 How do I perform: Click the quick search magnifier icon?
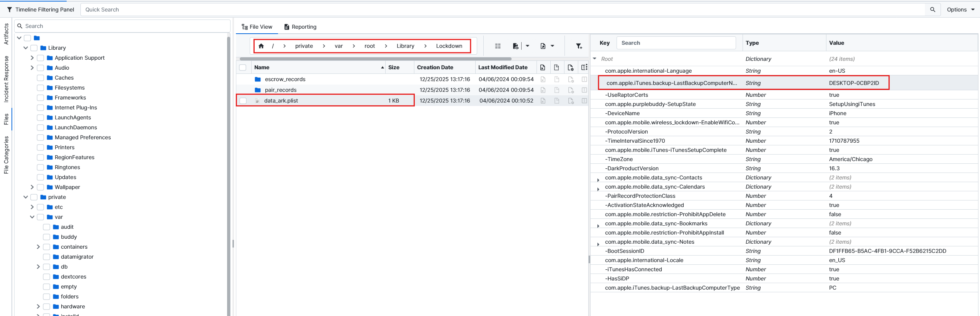point(933,10)
